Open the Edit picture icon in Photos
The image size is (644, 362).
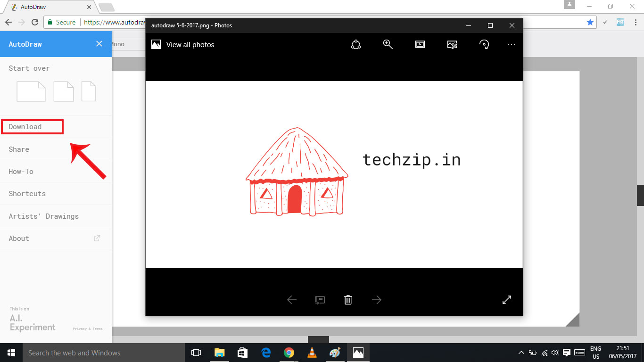(452, 44)
